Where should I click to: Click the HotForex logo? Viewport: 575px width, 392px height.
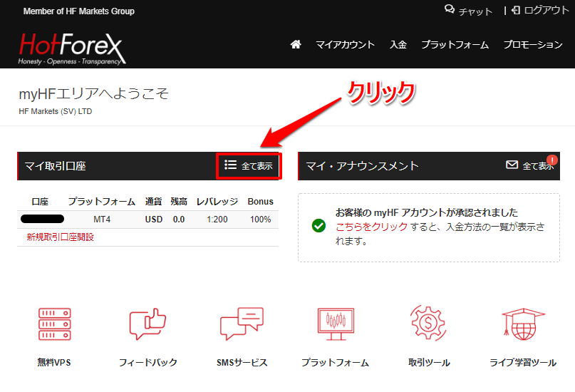tap(72, 48)
